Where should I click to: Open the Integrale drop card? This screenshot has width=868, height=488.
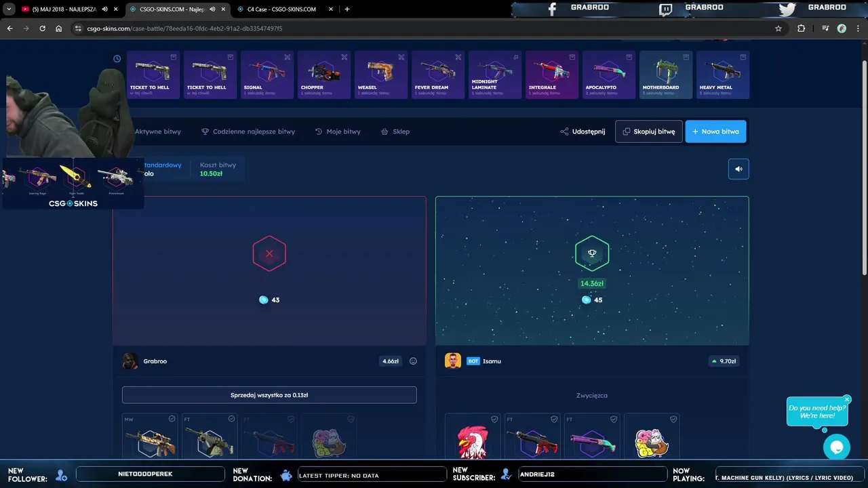551,75
